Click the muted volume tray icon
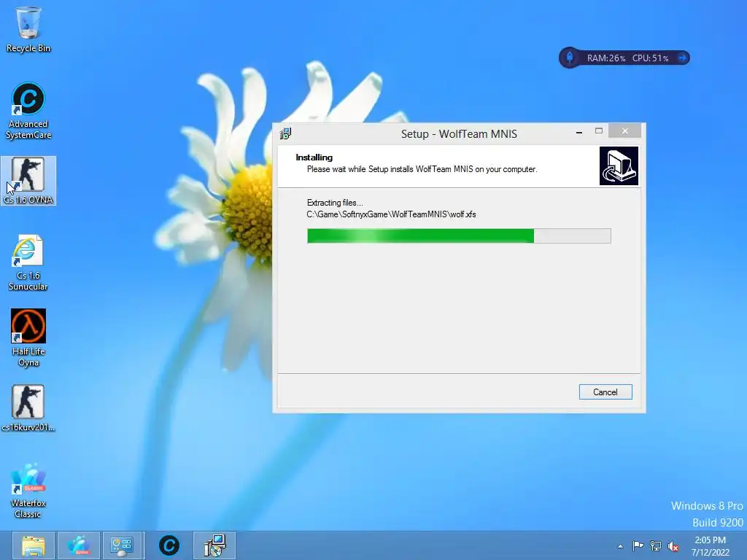 pos(673,546)
